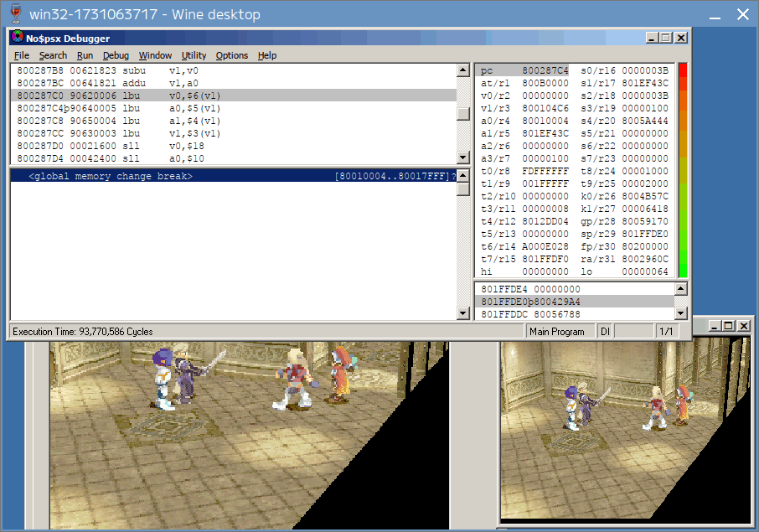Close the No$psx Debugger window

click(681, 38)
